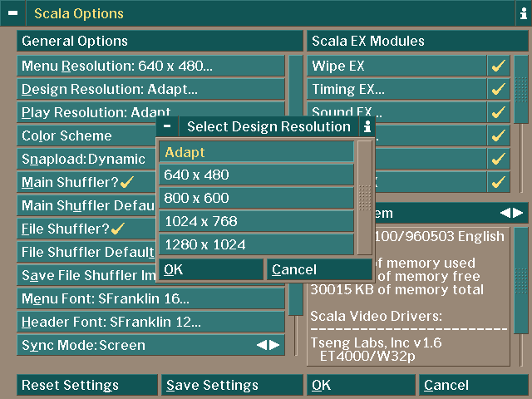
Task: Click the Scala EX Modules scrollbar handle
Action: click(521, 89)
